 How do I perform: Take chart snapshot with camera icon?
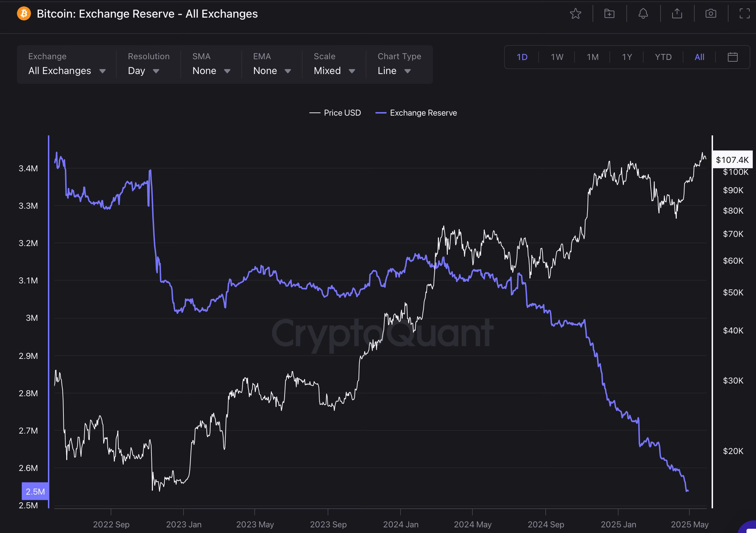tap(711, 14)
